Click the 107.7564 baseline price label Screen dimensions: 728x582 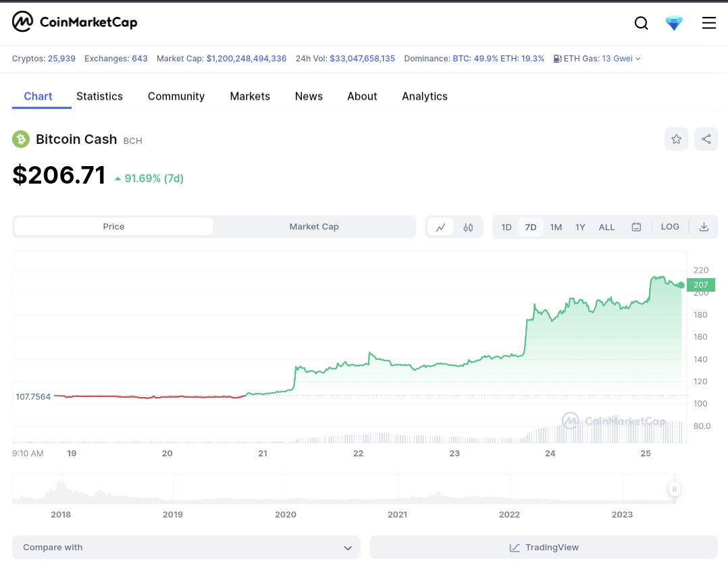(x=33, y=397)
